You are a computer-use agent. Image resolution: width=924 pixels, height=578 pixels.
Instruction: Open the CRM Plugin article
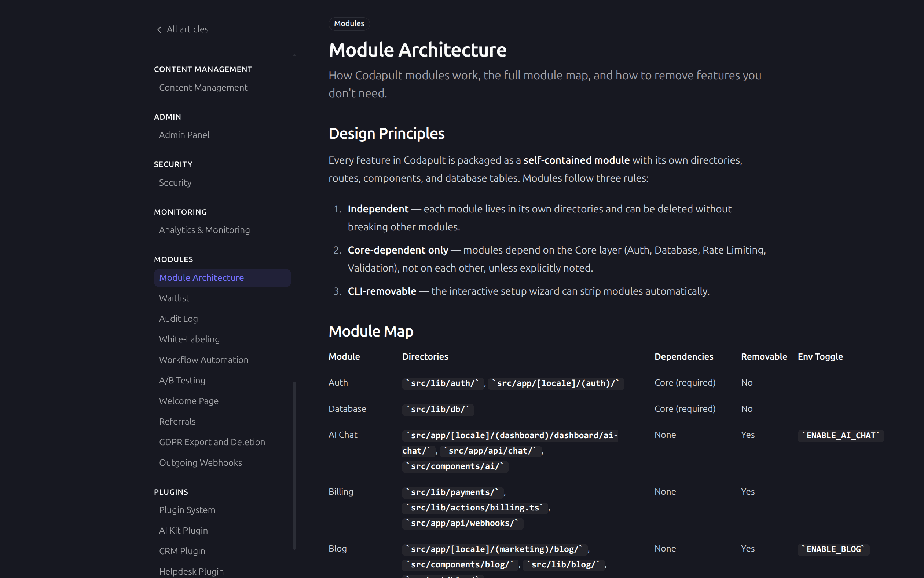pos(182,551)
